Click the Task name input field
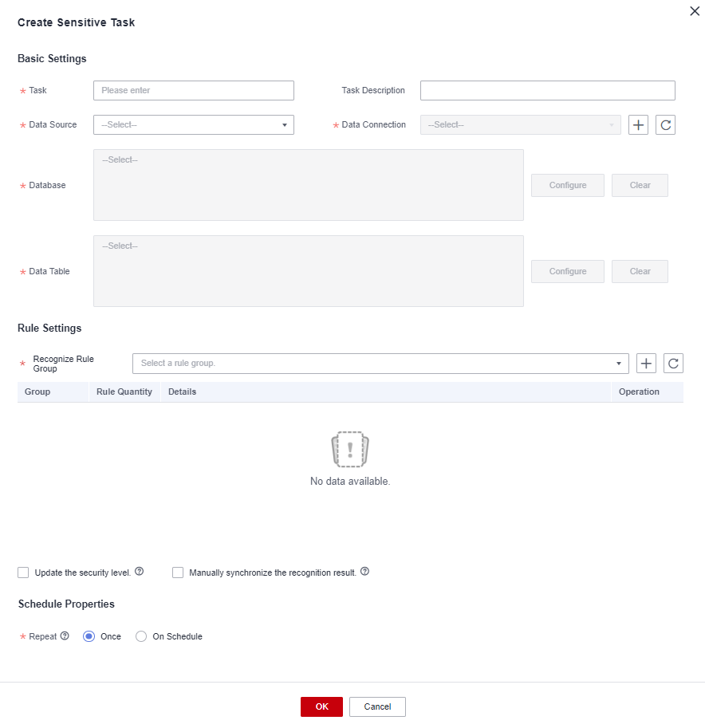The width and height of the screenshot is (705, 728). 194,91
